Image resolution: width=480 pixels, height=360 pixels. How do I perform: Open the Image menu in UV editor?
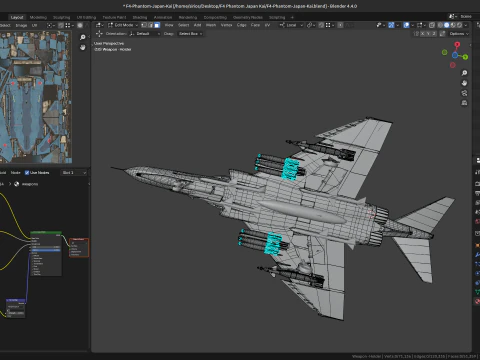tap(21, 25)
